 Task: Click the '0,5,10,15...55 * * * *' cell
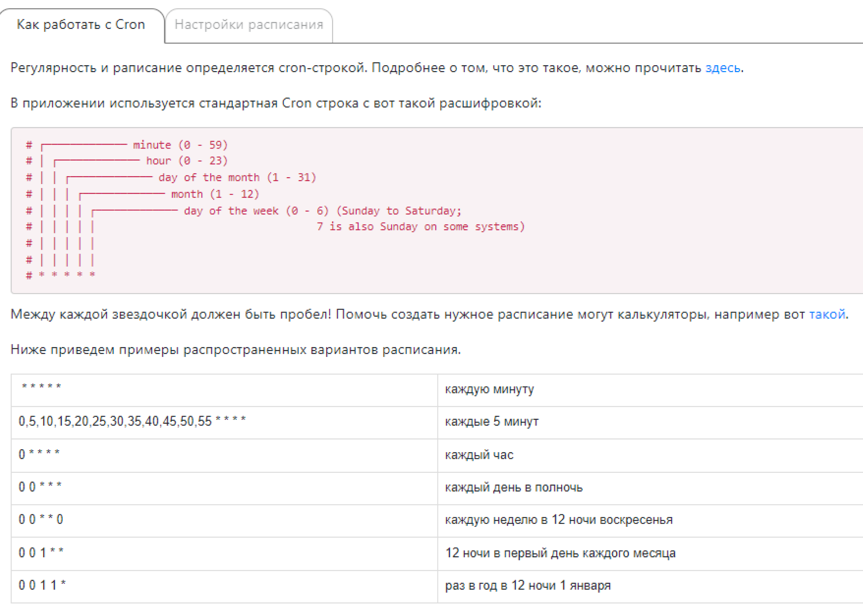(132, 421)
